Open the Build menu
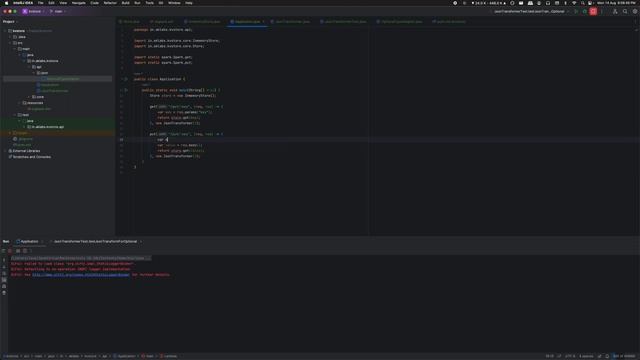The width and height of the screenshot is (640, 360). point(125,3)
